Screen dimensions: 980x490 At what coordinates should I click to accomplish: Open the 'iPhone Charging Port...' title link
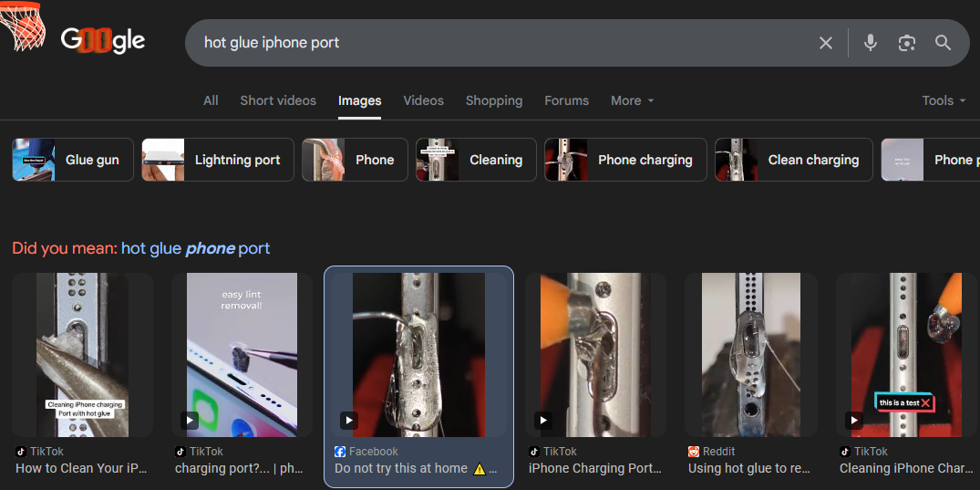595,468
